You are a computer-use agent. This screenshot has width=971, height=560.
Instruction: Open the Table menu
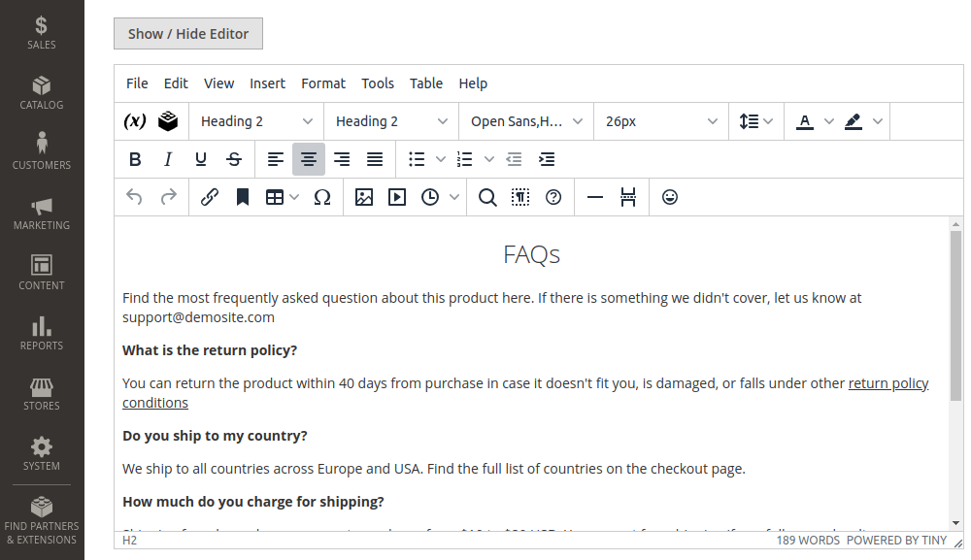(x=426, y=83)
